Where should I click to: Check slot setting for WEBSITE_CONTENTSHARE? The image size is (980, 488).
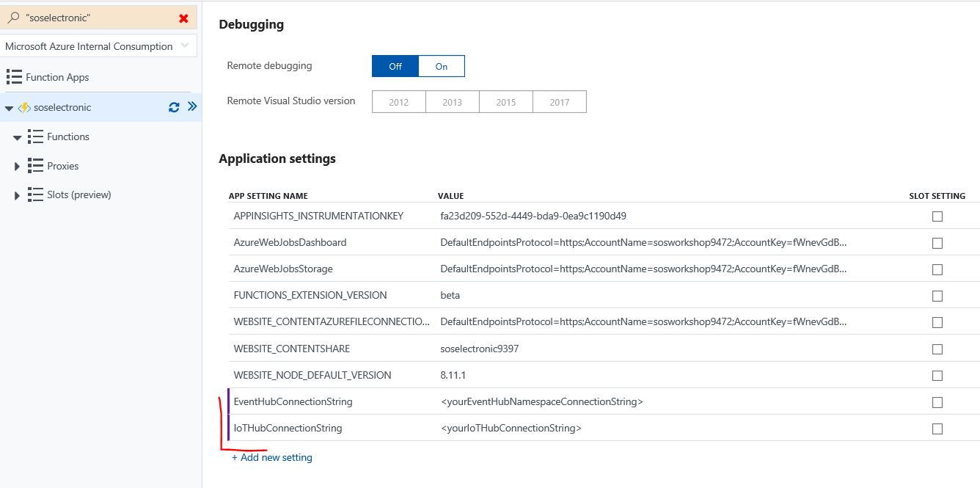[937, 349]
